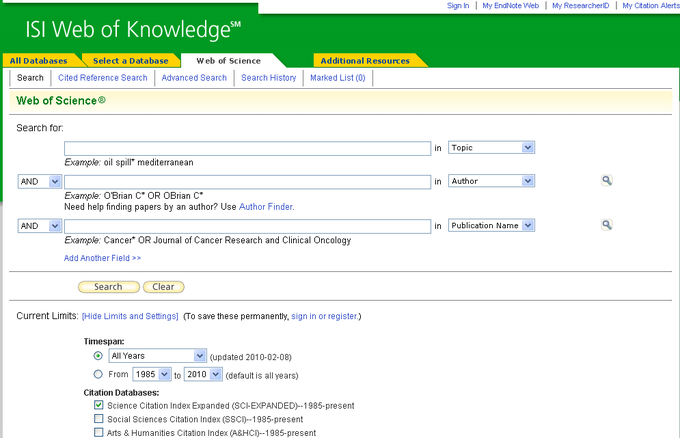
Task: Open the Author field dropdown
Action: pyautogui.click(x=491, y=181)
